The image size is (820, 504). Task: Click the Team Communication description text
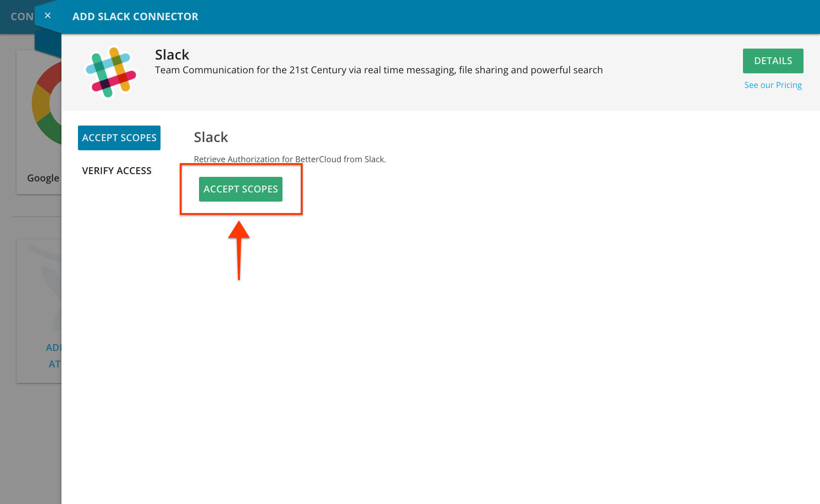(x=379, y=70)
